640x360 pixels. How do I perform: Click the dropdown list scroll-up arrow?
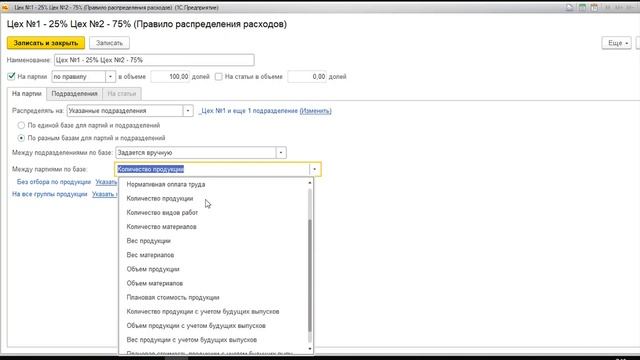pos(310,182)
